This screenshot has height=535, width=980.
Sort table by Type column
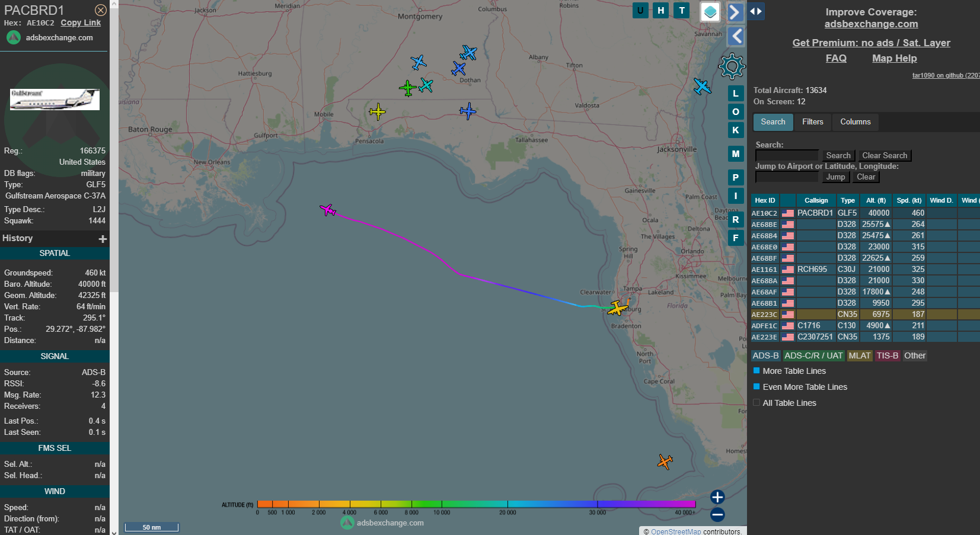[848, 200]
